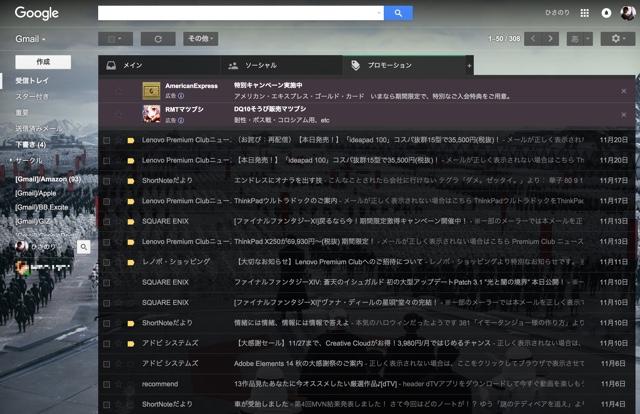The width and height of the screenshot is (640, 414).
Task: Click the blue search button
Action: [398, 13]
